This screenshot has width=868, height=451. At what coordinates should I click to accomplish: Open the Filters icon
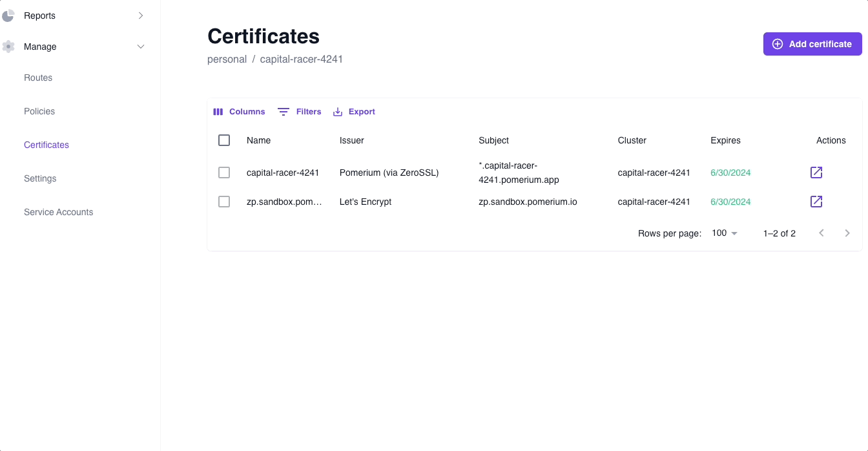point(283,111)
